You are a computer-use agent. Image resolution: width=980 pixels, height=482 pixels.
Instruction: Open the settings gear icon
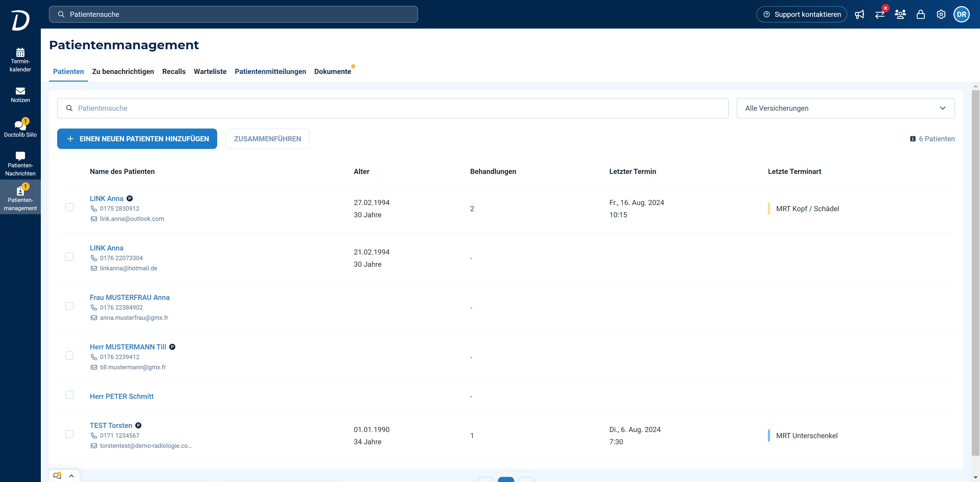tap(941, 15)
